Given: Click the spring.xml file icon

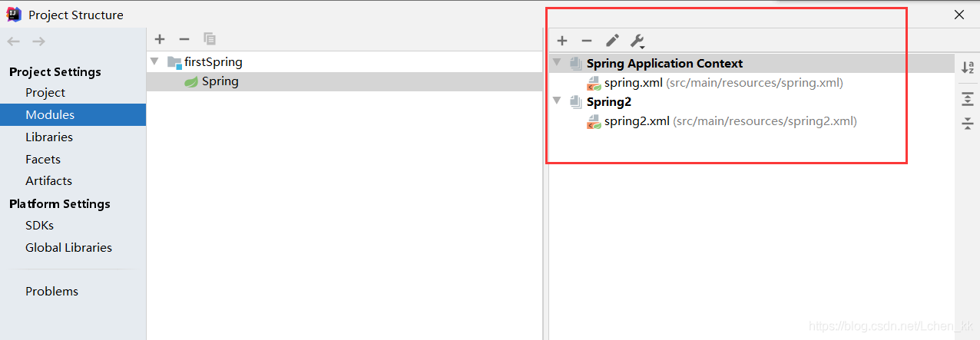Looking at the screenshot, I should point(594,83).
